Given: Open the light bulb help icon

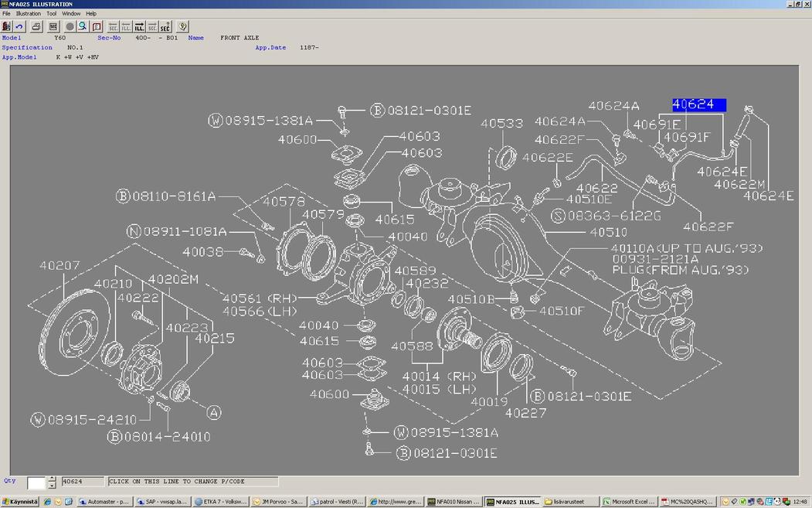Looking at the screenshot, I should [182, 26].
